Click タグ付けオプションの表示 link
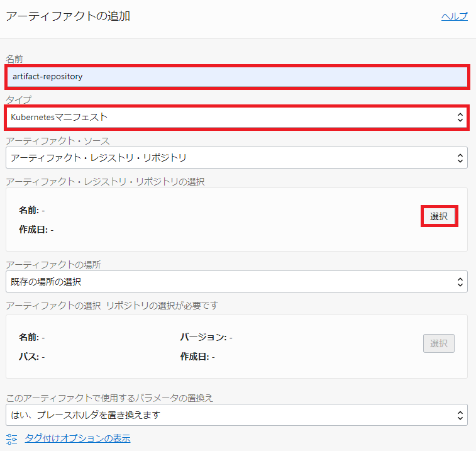Image resolution: width=476 pixels, height=451 pixels. 77,438
